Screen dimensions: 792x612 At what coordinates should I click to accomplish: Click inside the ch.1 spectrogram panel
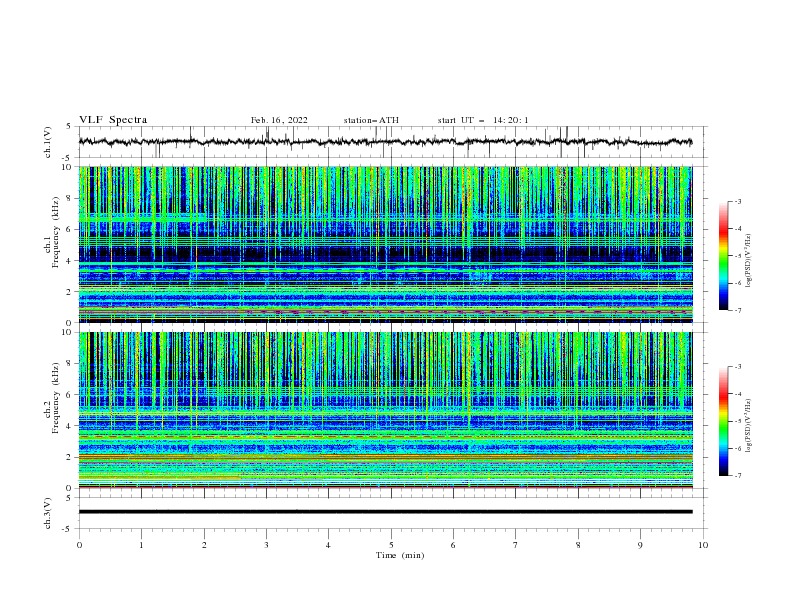385,244
